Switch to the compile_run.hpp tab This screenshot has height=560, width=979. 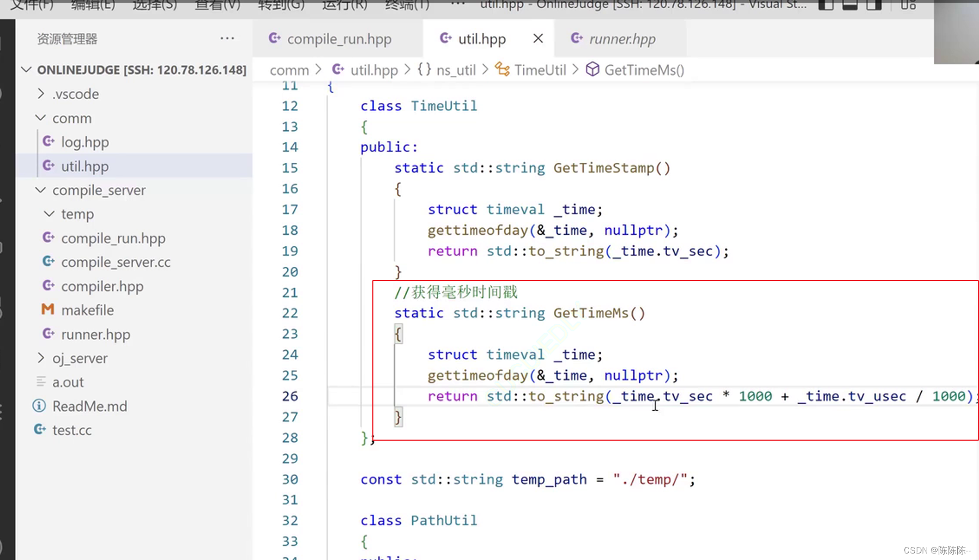point(337,39)
